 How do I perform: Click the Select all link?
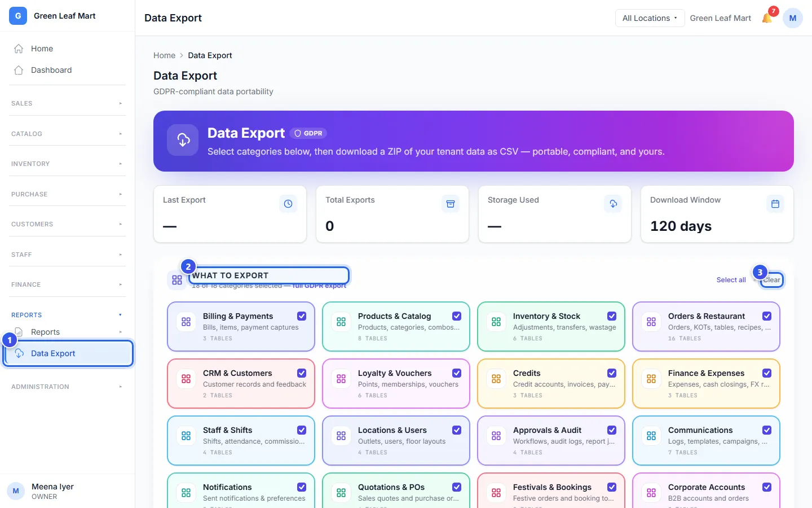click(731, 280)
